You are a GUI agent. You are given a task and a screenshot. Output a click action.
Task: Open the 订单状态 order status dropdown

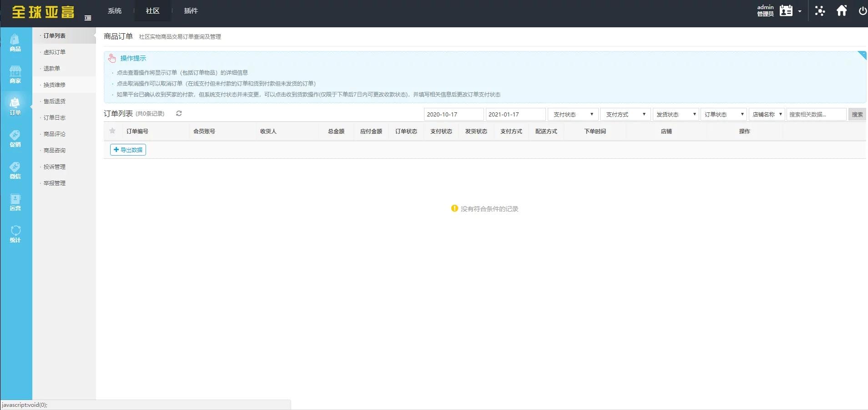click(723, 114)
